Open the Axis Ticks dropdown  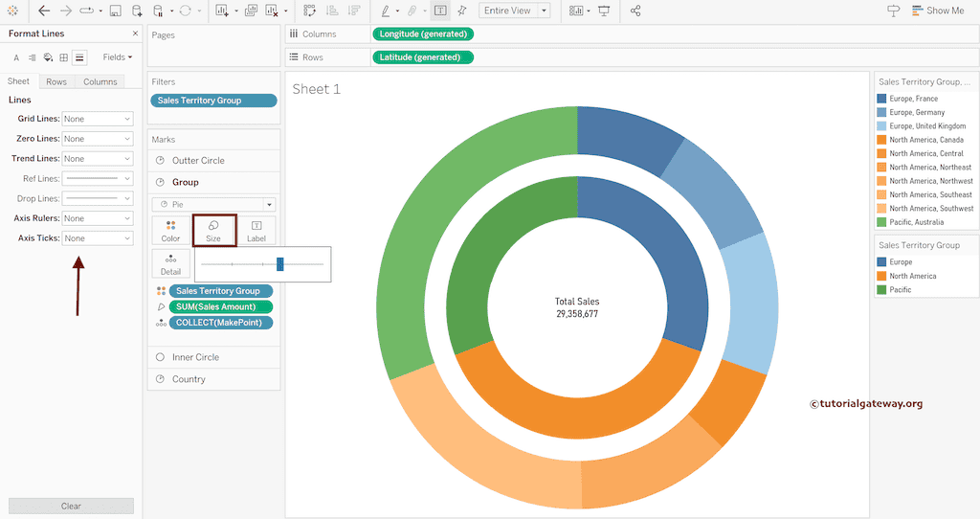click(x=98, y=238)
